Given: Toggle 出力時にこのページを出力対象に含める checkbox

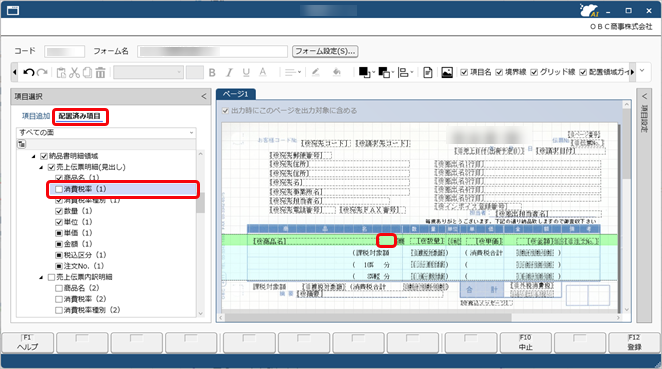Looking at the screenshot, I should coord(225,111).
